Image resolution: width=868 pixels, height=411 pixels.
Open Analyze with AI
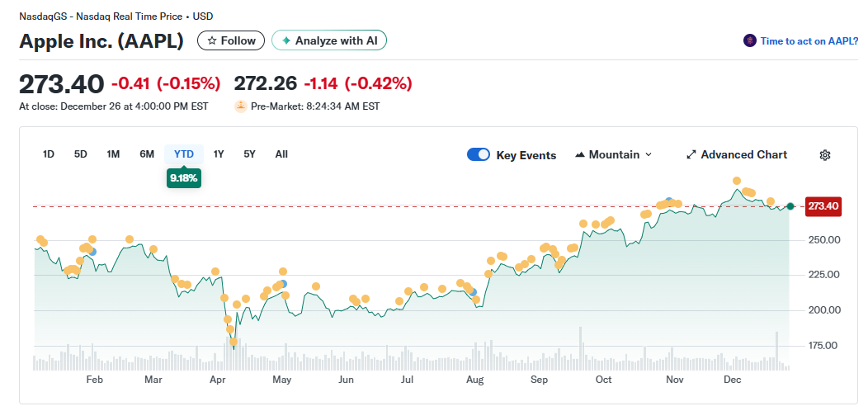(x=329, y=40)
